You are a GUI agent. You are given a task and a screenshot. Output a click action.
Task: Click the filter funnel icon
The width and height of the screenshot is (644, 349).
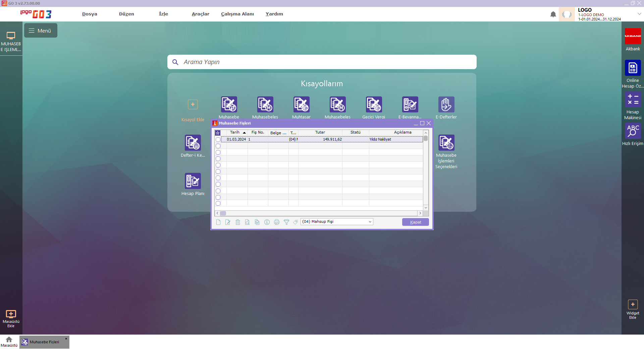[x=286, y=222]
